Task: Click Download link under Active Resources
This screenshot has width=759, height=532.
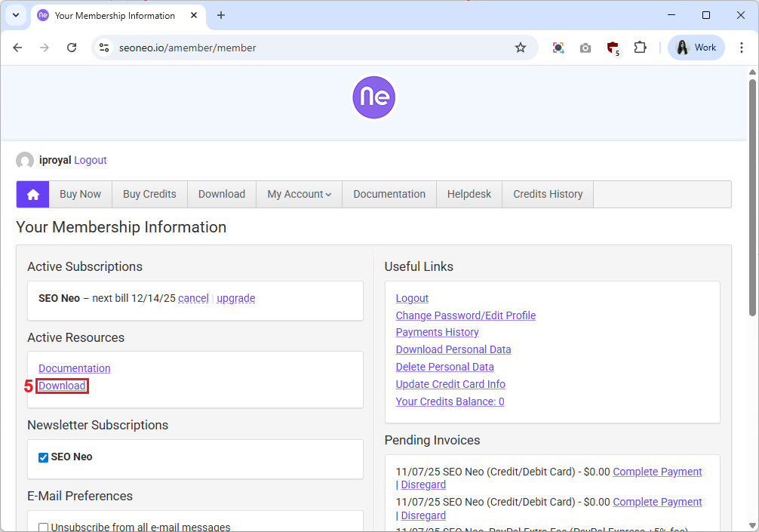Action: [62, 386]
